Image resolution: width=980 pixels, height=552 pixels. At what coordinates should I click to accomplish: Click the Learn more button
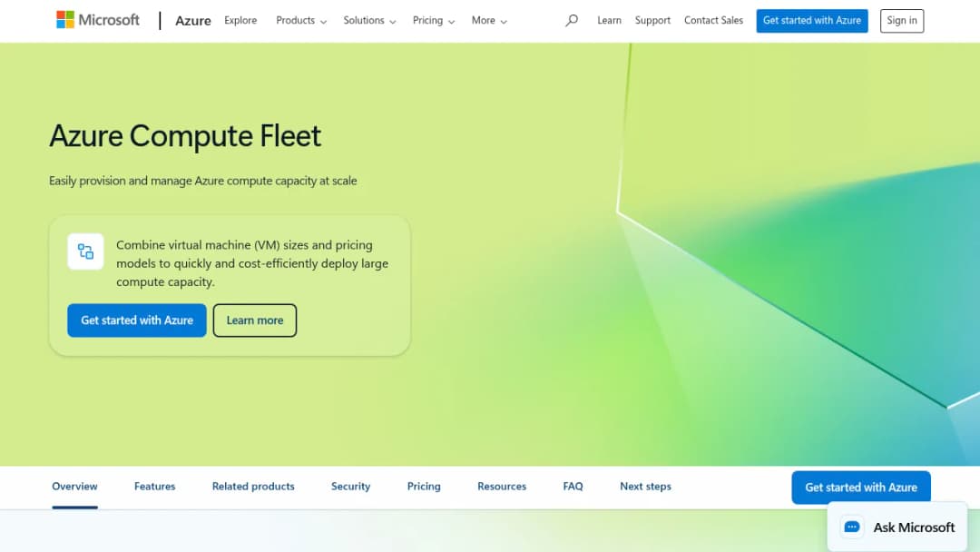(254, 320)
